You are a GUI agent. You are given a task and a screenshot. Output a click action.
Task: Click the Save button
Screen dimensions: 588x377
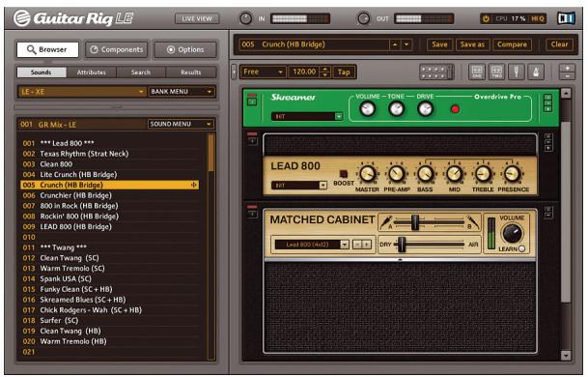[x=439, y=44]
